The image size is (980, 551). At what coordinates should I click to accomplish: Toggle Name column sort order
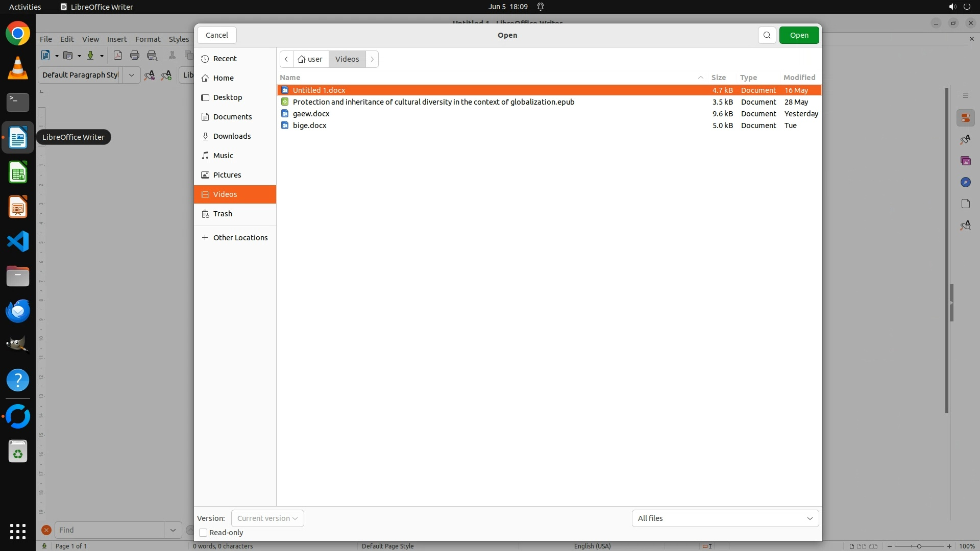coord(290,78)
